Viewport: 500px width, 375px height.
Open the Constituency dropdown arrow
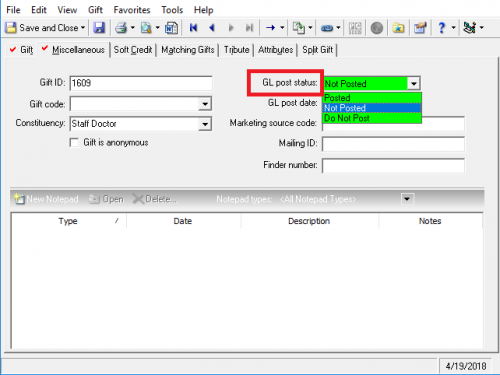205,124
